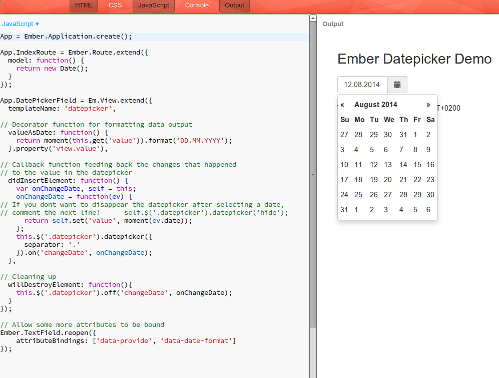Select day 20 in the calendar
This screenshot has width=499, height=378.
point(387,180)
